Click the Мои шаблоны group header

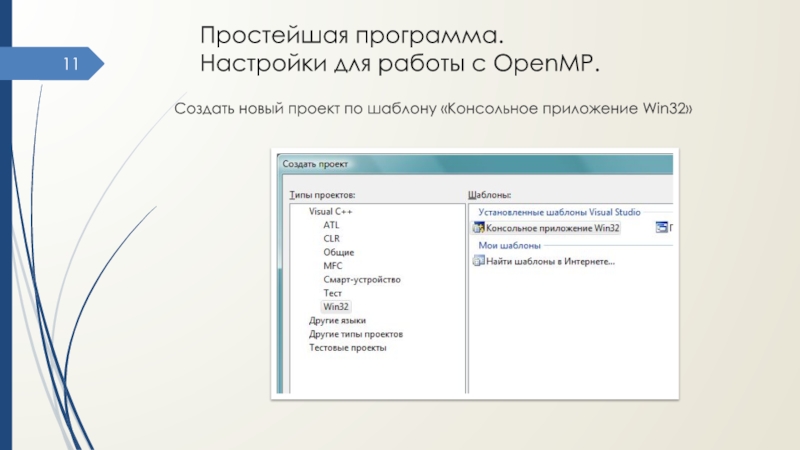coord(509,245)
